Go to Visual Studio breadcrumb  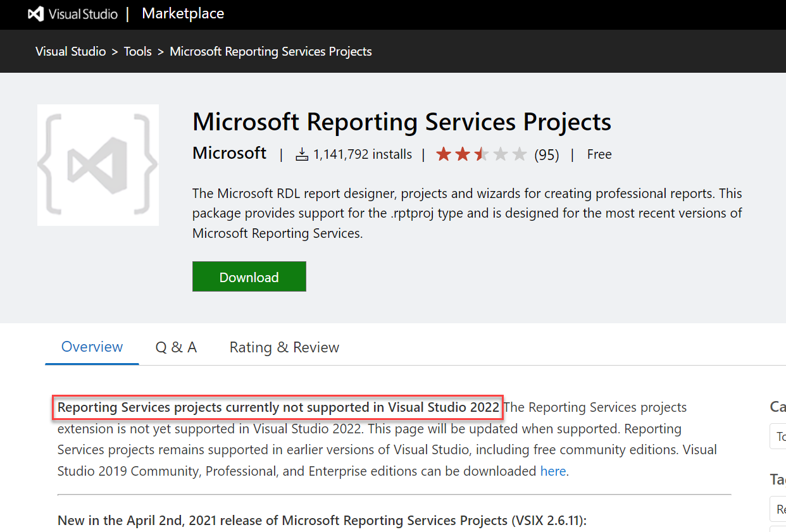[x=71, y=51]
